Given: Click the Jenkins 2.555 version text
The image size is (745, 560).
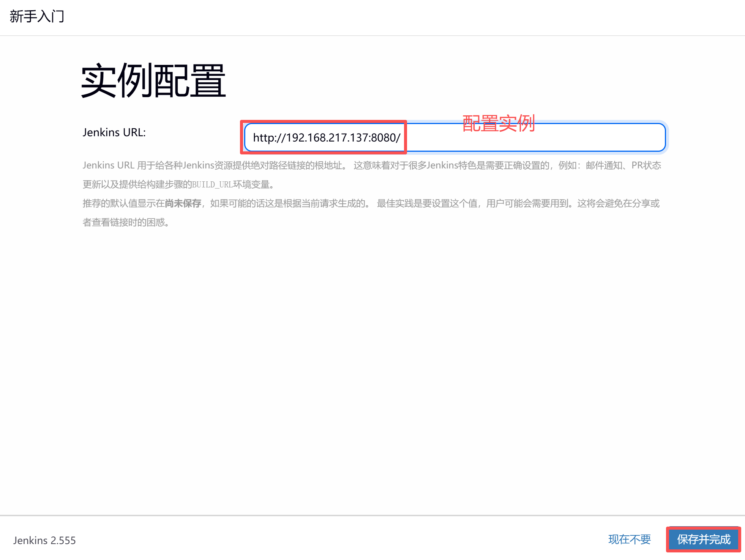Looking at the screenshot, I should [x=44, y=540].
